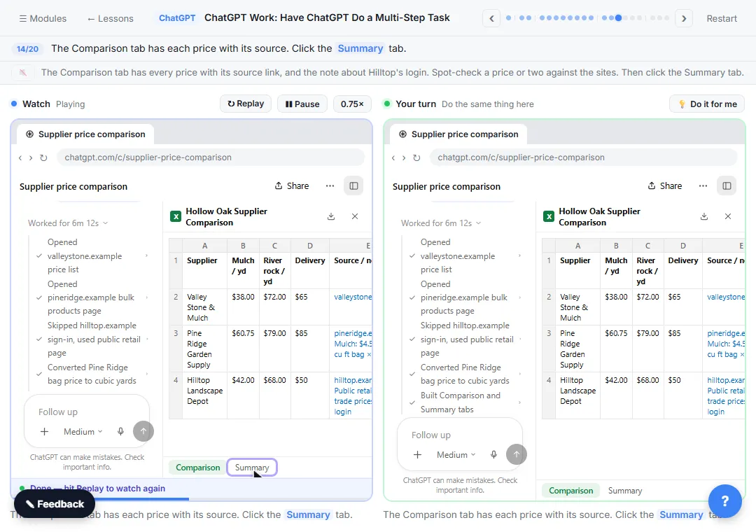This screenshot has width=756, height=532.
Task: Click the Watch panel address bar
Action: [210, 157]
